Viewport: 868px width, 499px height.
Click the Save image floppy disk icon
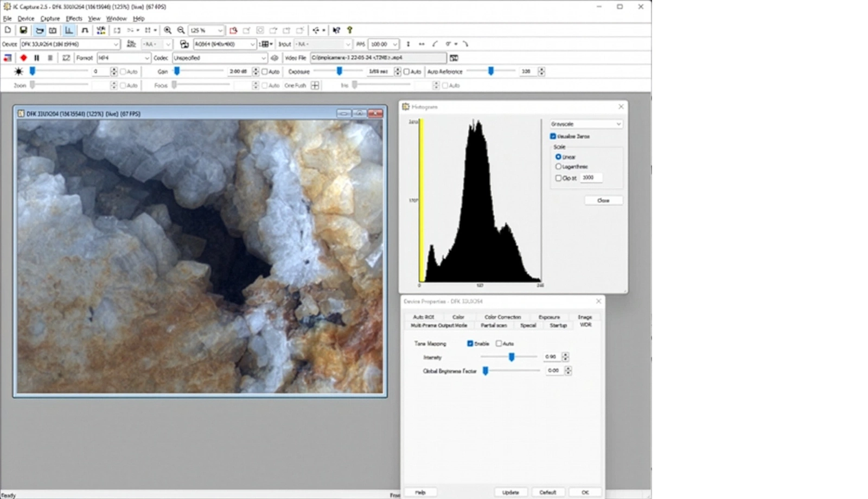[x=23, y=30]
